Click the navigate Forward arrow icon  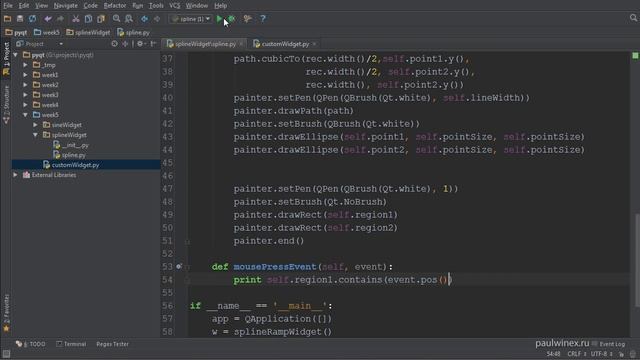point(157,19)
